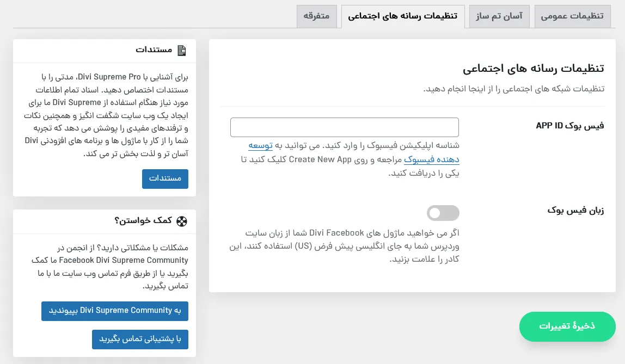
Task: Open the متفرقه tab
Action: point(316,16)
